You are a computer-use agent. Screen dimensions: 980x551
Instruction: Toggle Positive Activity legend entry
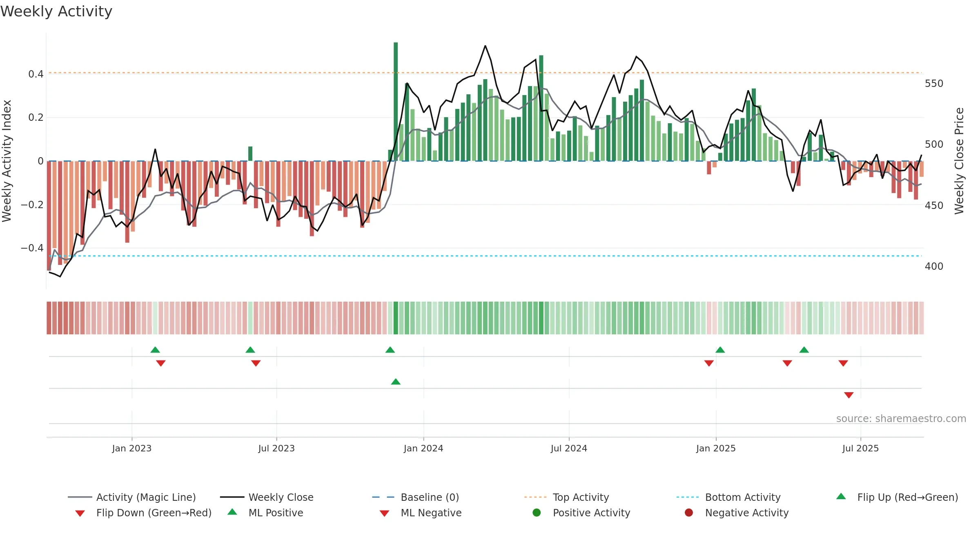click(x=581, y=513)
